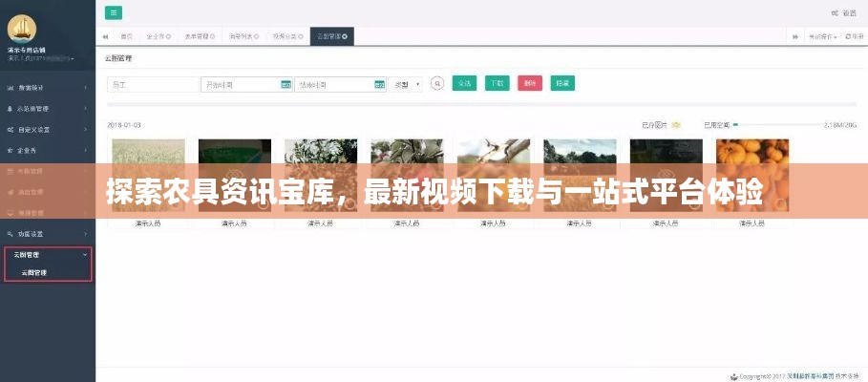Expand the demo user account dropdown
Viewport: 868px width, 382px height.
pyautogui.click(x=41, y=58)
